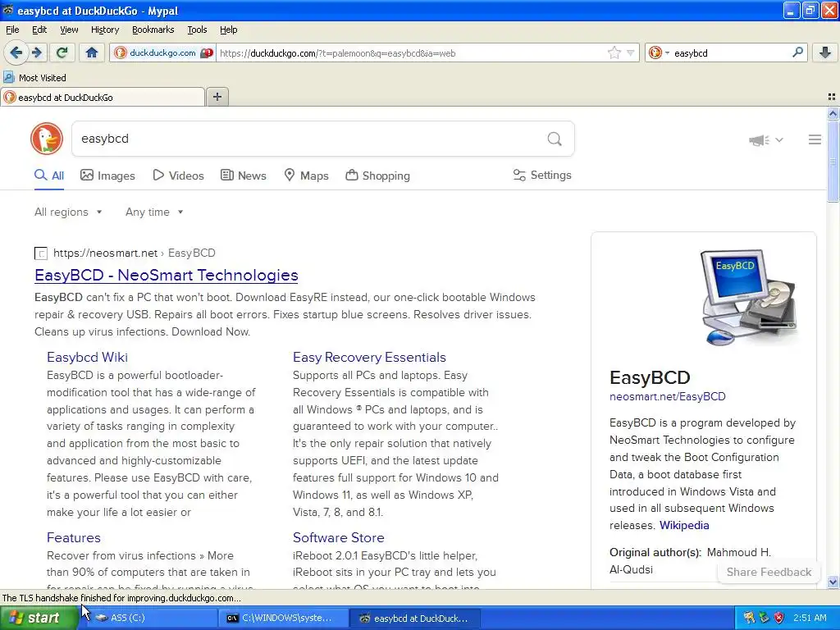This screenshot has height=630, width=840.
Task: Open the Windows start button
Action: tap(38, 618)
